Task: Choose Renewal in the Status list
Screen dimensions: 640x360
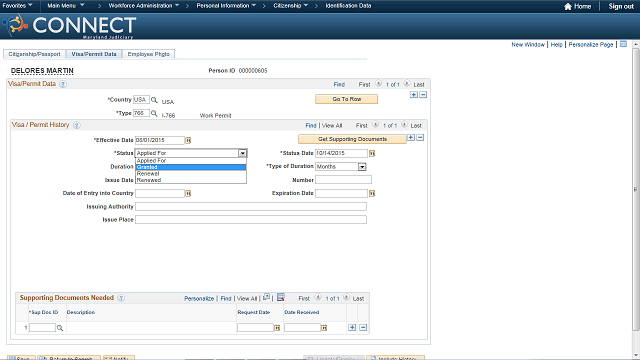Action: coord(191,174)
